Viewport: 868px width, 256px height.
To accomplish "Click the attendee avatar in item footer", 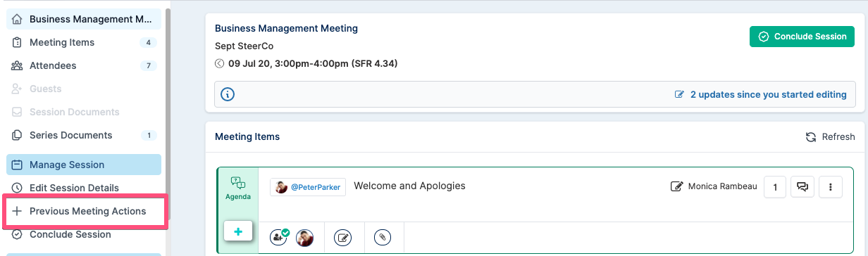I will pos(304,238).
